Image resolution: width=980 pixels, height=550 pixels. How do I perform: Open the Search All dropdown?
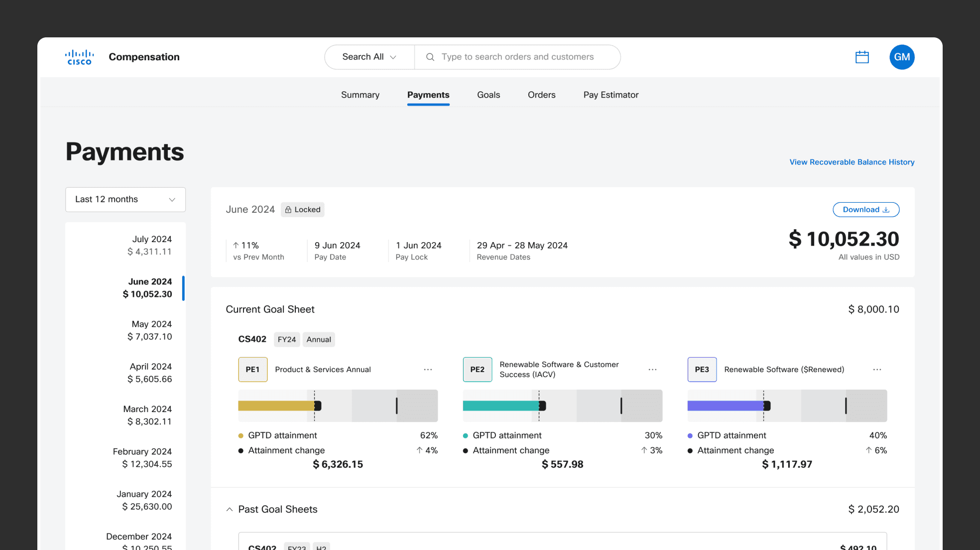pos(369,57)
